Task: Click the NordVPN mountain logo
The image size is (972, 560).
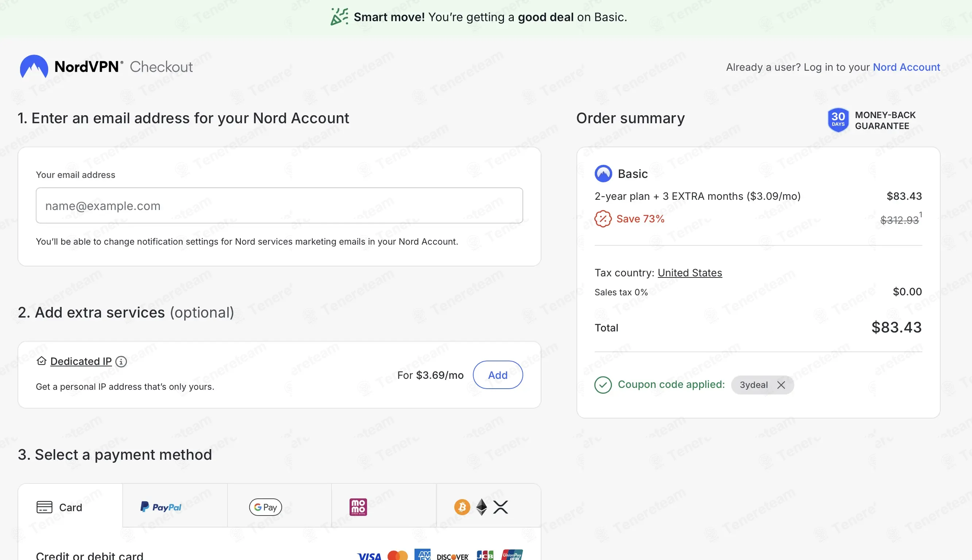Action: point(34,67)
